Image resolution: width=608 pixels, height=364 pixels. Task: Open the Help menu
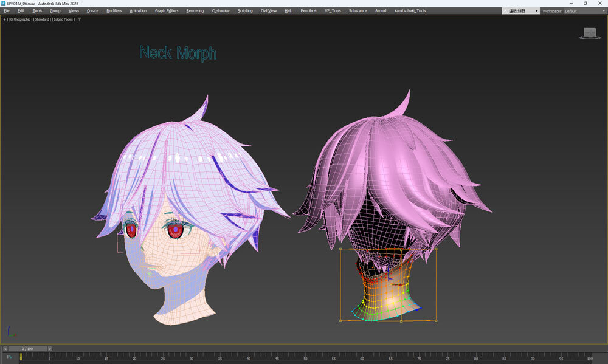(x=288, y=11)
